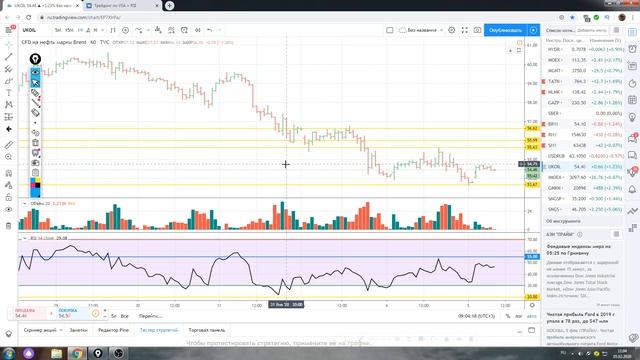Image resolution: width=640 pixels, height=360 pixels.
Task: Open the prediction and measurement tools
Action: coord(9,117)
